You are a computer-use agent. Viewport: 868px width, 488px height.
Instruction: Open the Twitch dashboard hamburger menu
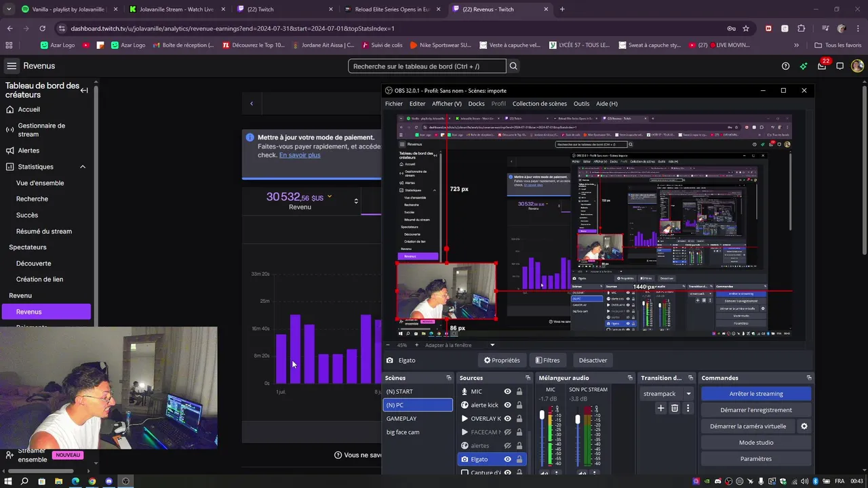click(x=12, y=66)
